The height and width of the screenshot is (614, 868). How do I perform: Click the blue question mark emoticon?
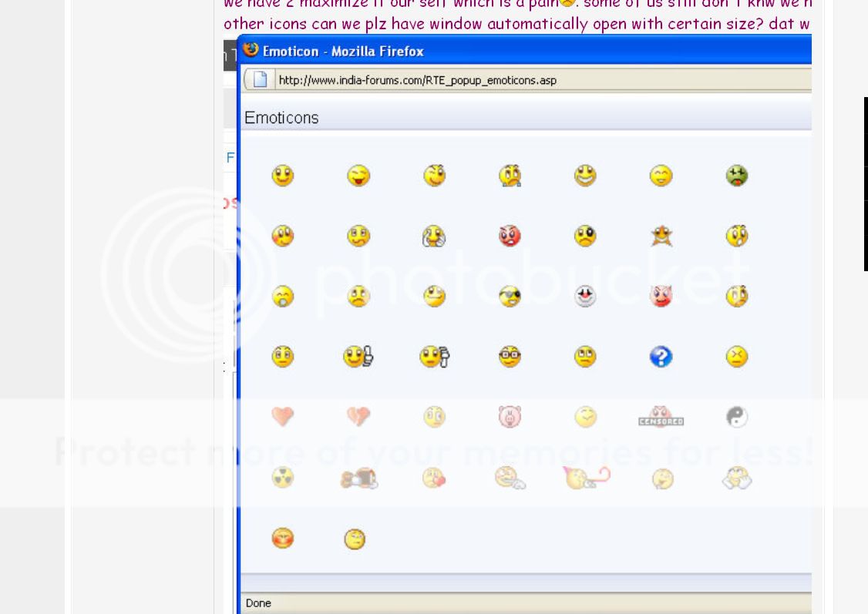[661, 357]
